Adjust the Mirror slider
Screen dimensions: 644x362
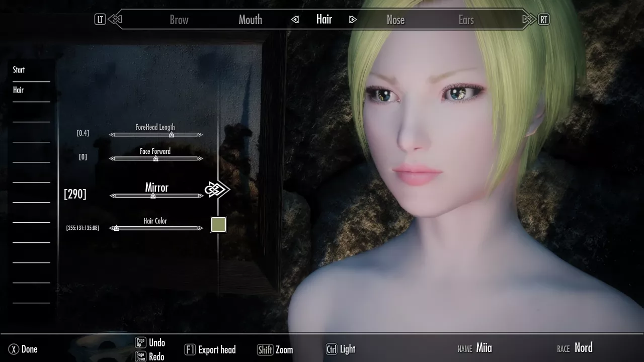tap(156, 196)
